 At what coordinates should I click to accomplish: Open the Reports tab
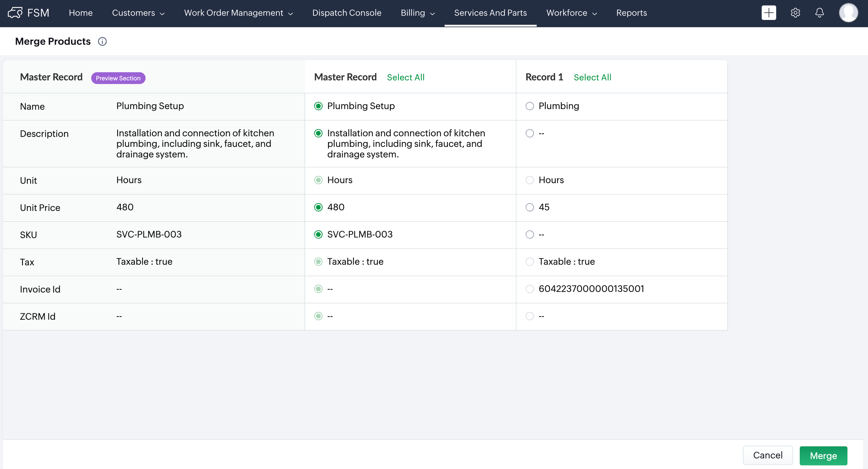pyautogui.click(x=632, y=13)
